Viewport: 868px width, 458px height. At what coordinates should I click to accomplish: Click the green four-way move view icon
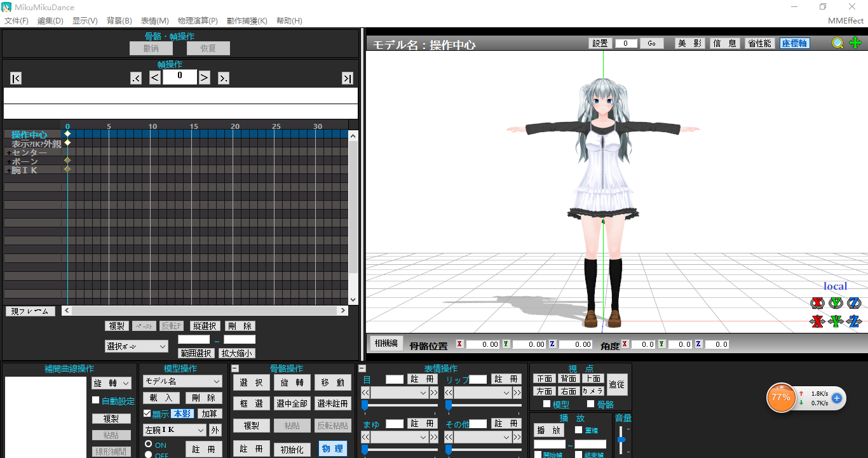(x=855, y=43)
